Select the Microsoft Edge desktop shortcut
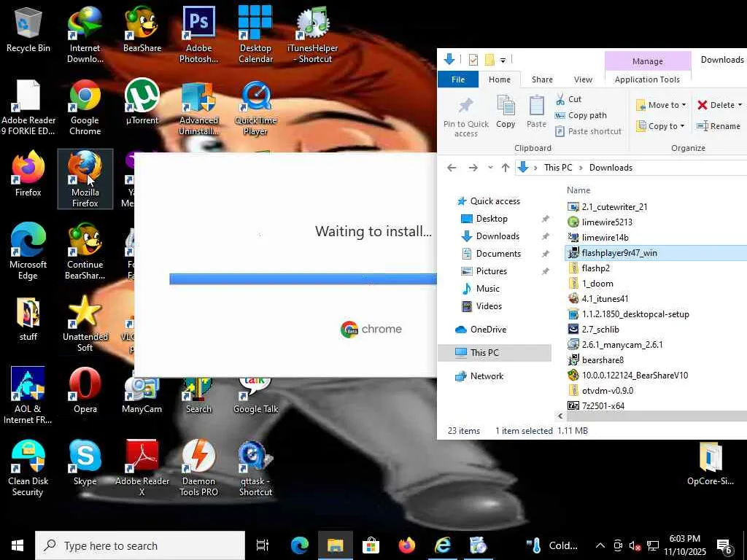Image resolution: width=747 pixels, height=560 pixels. click(x=28, y=252)
